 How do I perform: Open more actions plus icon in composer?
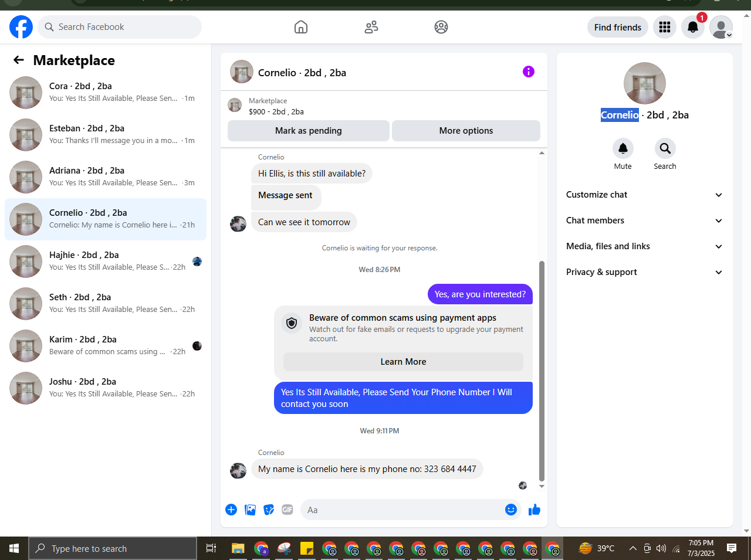[x=231, y=510]
